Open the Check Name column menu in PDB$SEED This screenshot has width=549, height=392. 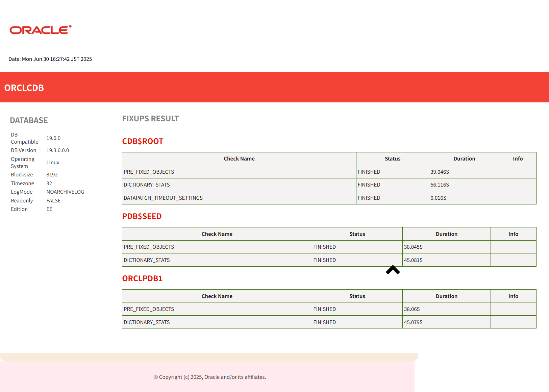point(217,234)
